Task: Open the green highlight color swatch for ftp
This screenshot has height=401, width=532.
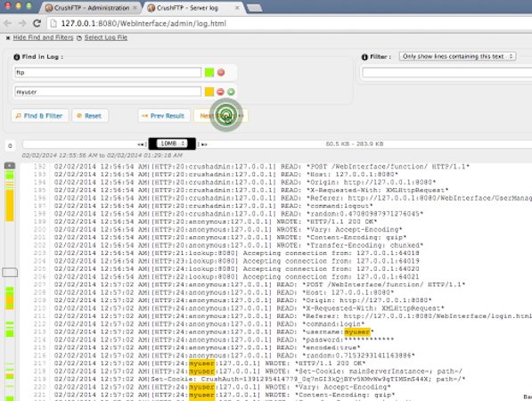Action: click(209, 72)
